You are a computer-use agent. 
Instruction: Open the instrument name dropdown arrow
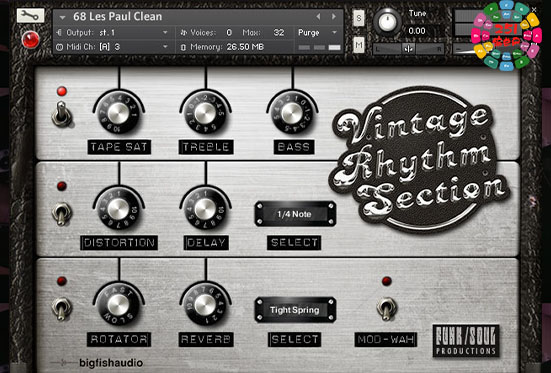tap(63, 17)
